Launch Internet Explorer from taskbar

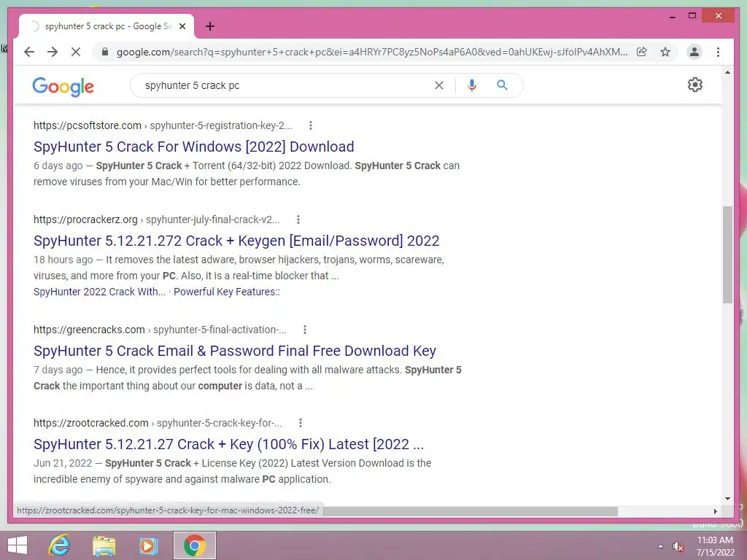coord(59,545)
